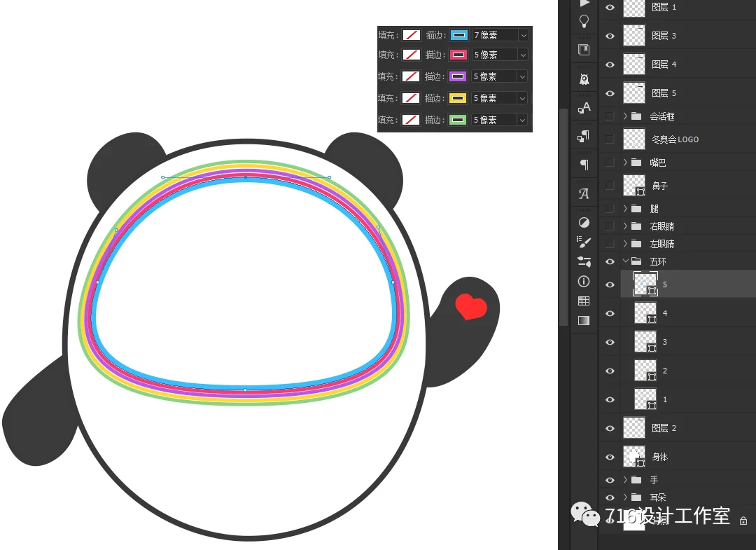Open stroke width dropdown beside green swatch
Screen dimensions: 756x550
coord(523,120)
